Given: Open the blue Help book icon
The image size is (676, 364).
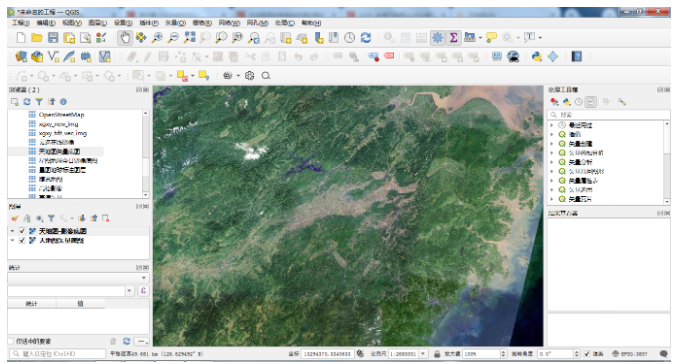Looking at the screenshot, I should [x=576, y=56].
